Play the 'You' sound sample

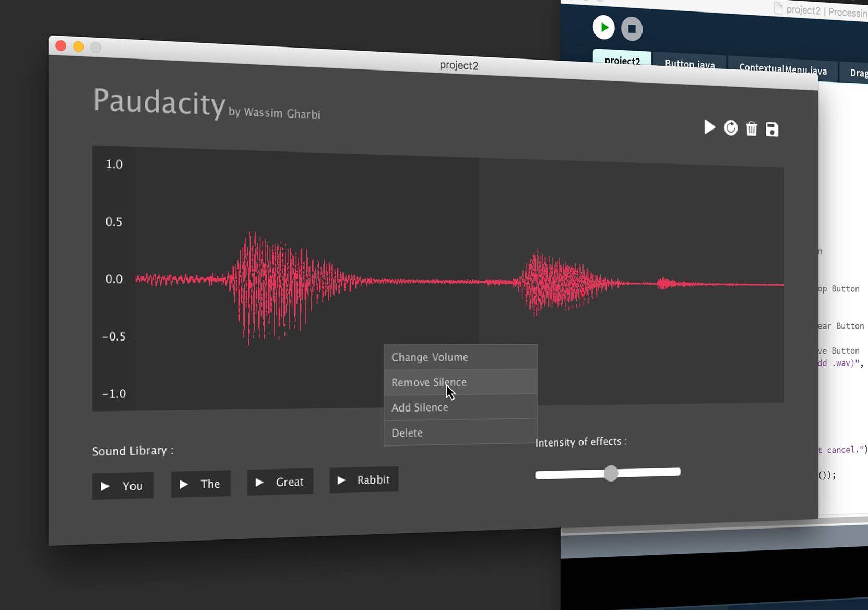[x=123, y=486]
